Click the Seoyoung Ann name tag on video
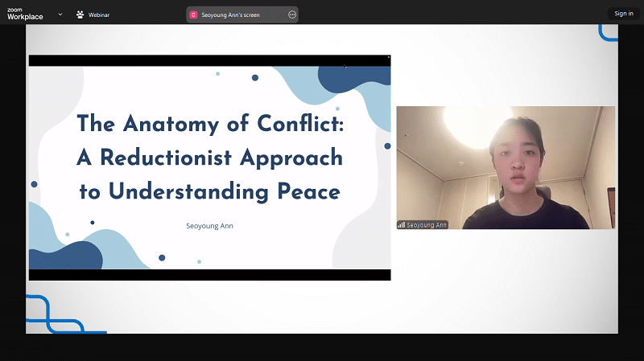Viewport: 644px width, 361px height. pyautogui.click(x=427, y=225)
